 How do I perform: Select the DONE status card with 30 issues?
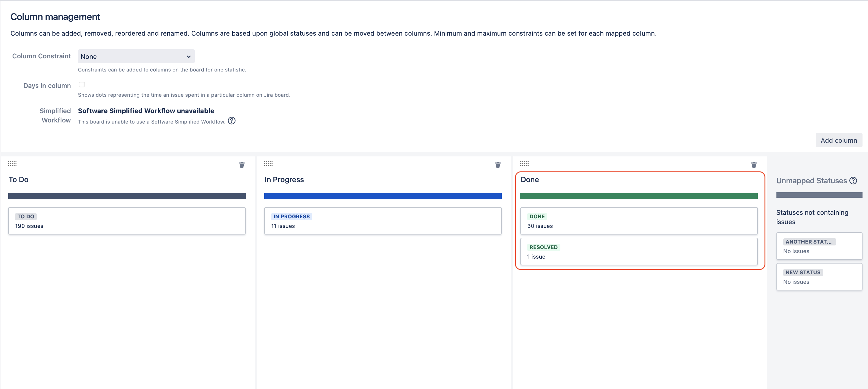[639, 221]
